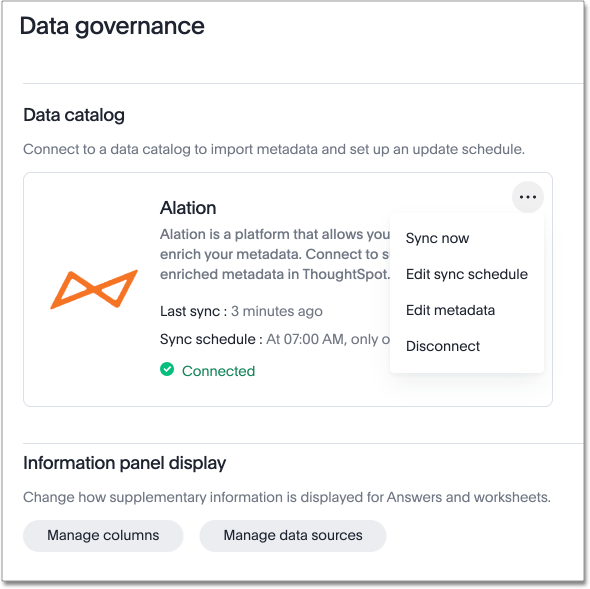Image resolution: width=590 pixels, height=589 pixels.
Task: Click the Data governance page heading
Action: [x=112, y=26]
